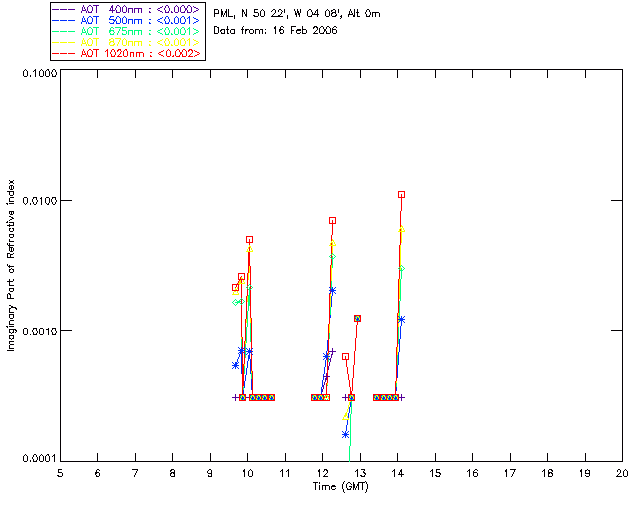
Task: Click x-axis tick label 20
Action: tap(622, 473)
